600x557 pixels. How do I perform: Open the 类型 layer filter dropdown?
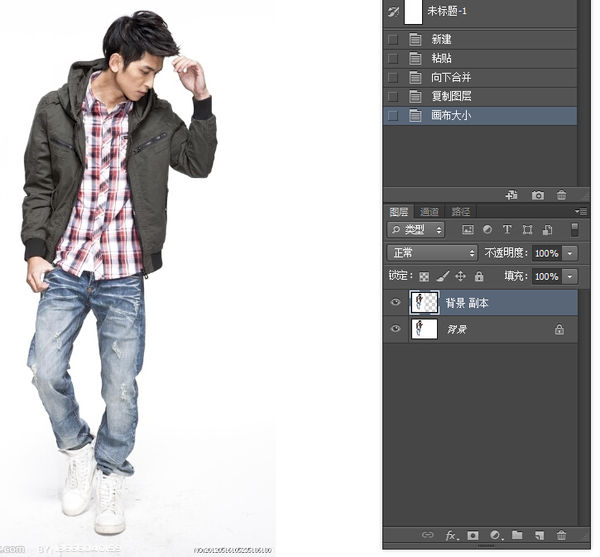(416, 230)
